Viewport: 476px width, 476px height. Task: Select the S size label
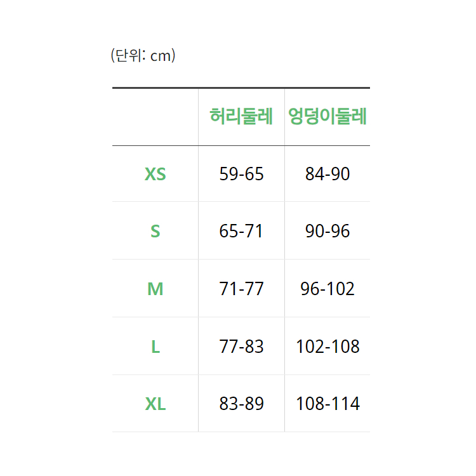point(155,232)
